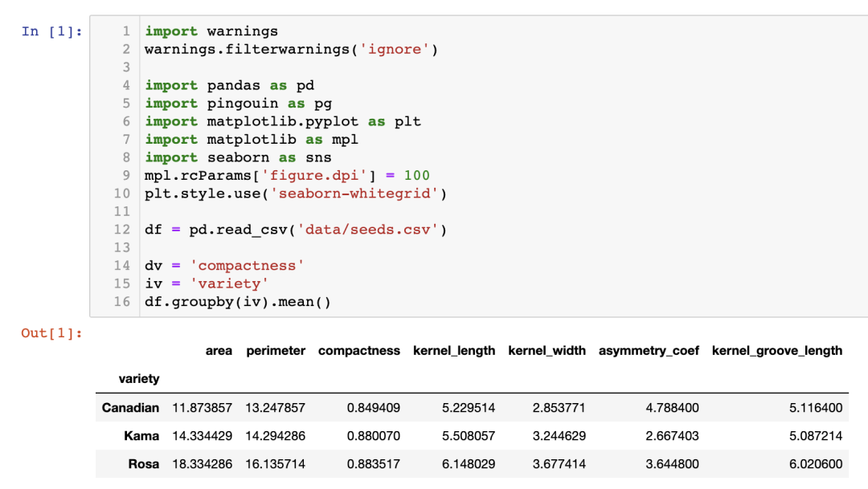
Task: Click the plt.style.use('seaborn-whitegrid') line
Action: tap(296, 194)
